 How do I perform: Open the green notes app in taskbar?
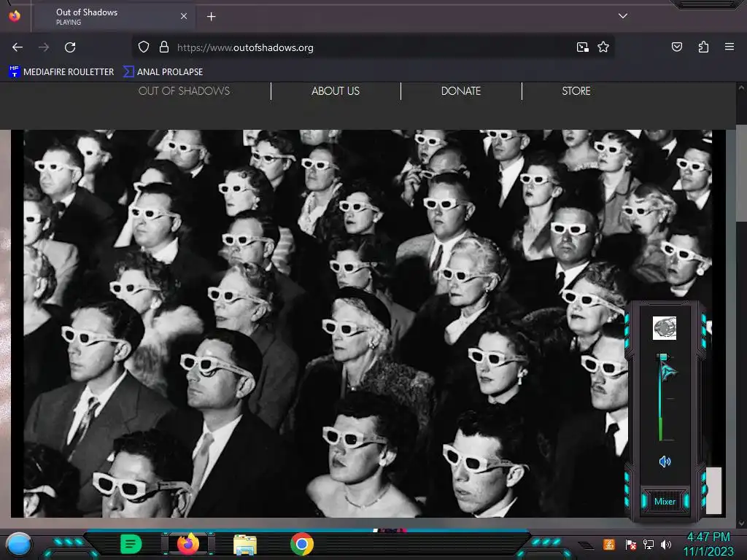(131, 544)
